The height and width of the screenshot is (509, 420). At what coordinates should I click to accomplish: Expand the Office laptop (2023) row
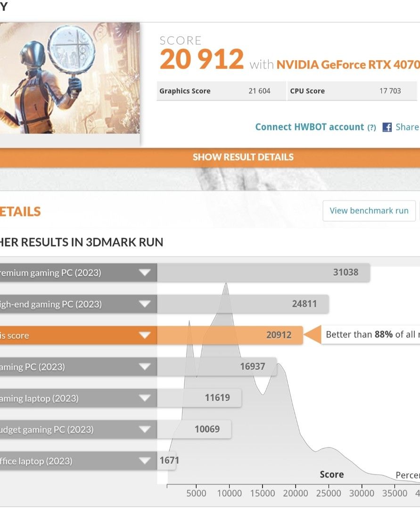click(x=144, y=460)
